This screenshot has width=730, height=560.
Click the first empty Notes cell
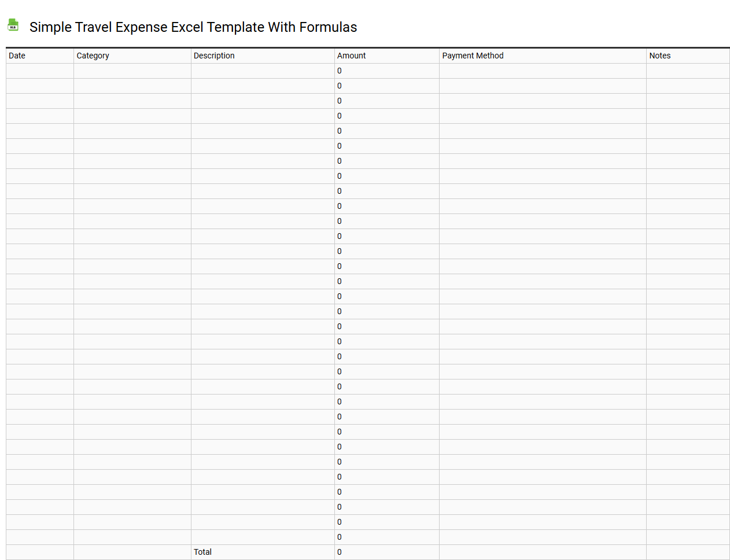coord(688,71)
